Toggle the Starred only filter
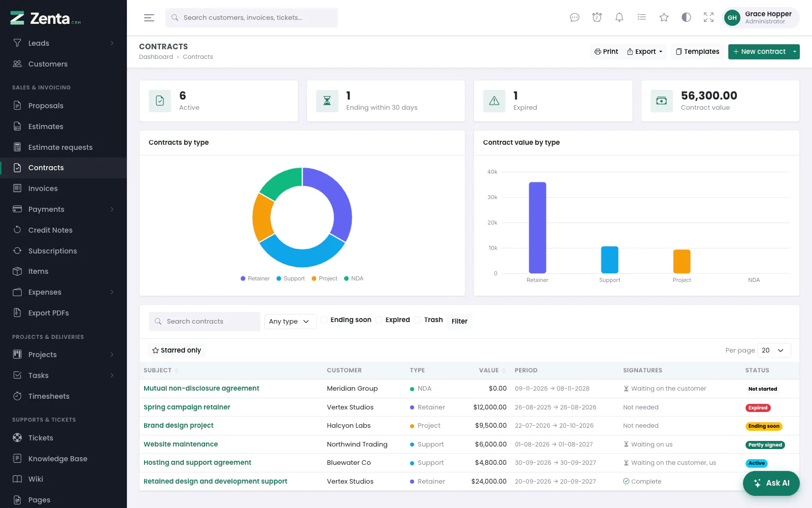 (x=177, y=351)
